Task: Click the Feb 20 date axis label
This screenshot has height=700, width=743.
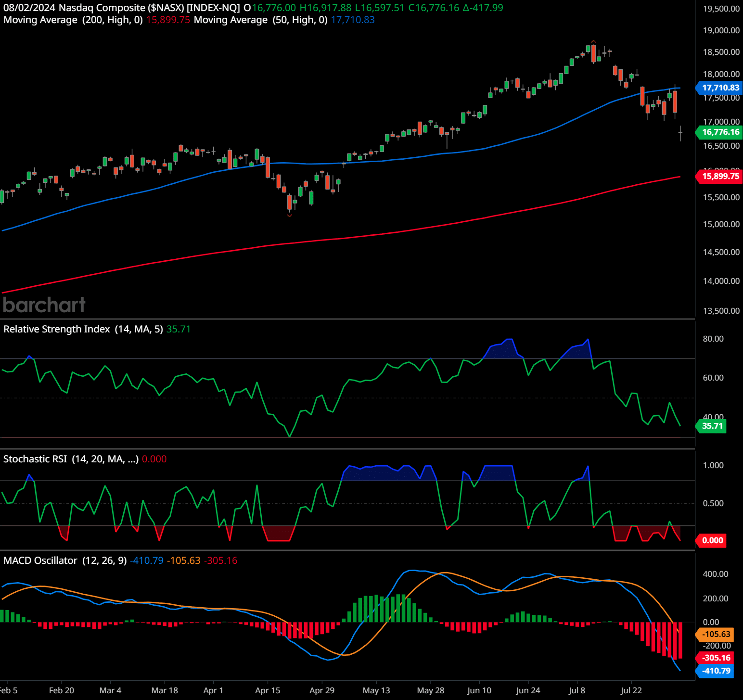Action: click(x=62, y=690)
